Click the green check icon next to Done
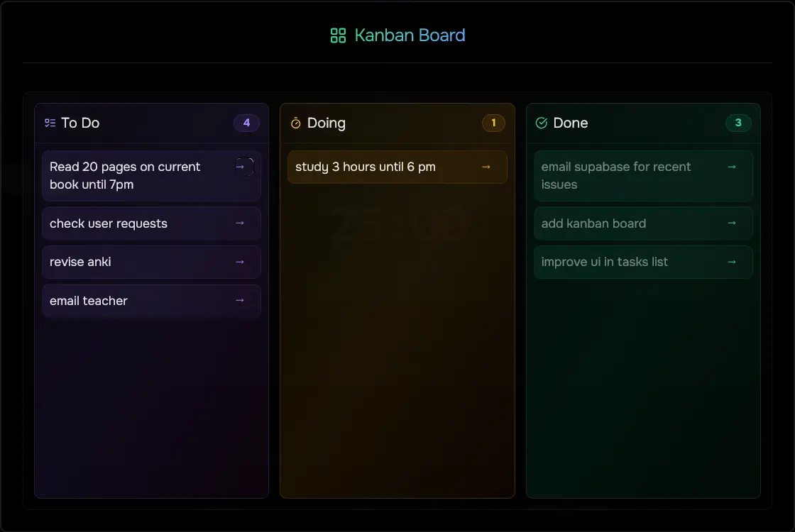 click(541, 123)
